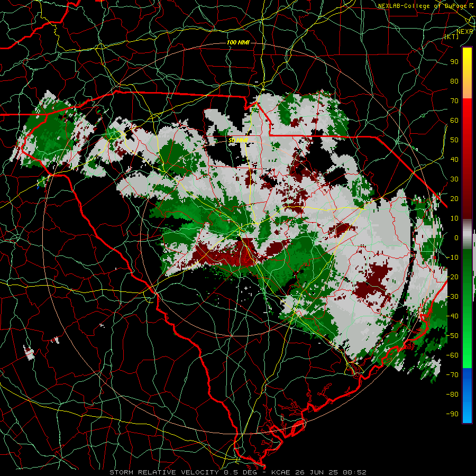Click the '-30' value on velocity scale
This screenshot has height=476, width=476.
coord(452,297)
